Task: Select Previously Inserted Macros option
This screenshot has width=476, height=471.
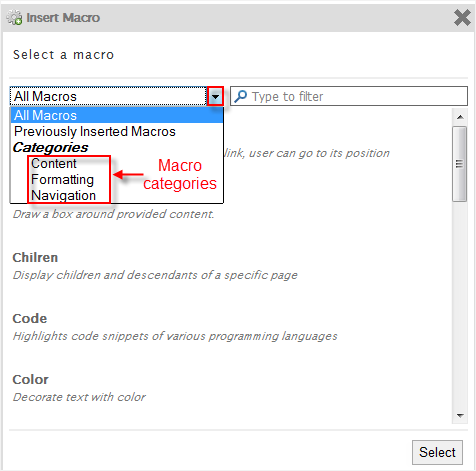Action: (95, 131)
